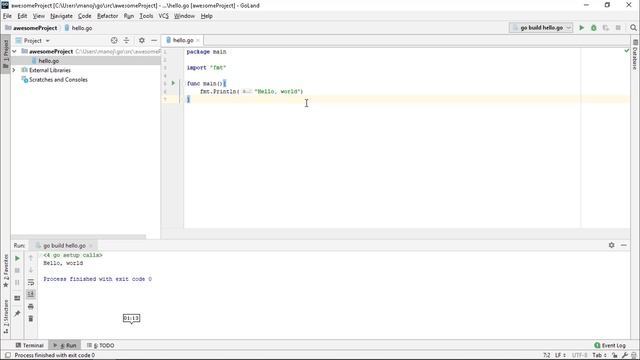Select 'go build hello.go' Run tab
The image size is (640, 360).
(64, 245)
